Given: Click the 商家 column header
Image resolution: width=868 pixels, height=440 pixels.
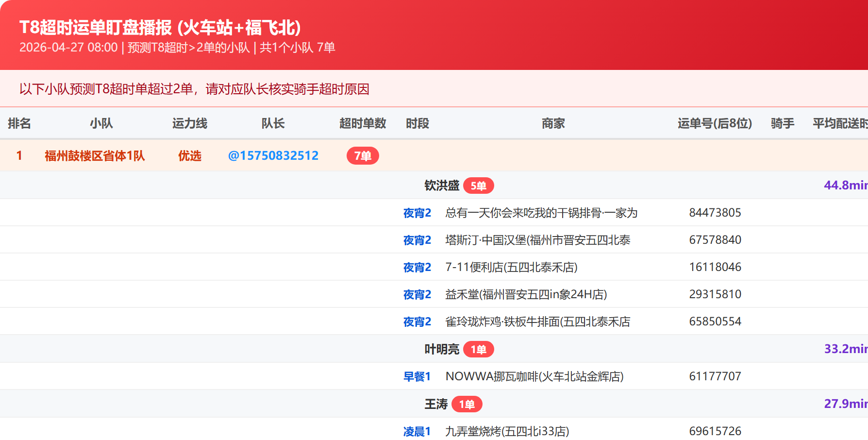Looking at the screenshot, I should coord(553,123).
